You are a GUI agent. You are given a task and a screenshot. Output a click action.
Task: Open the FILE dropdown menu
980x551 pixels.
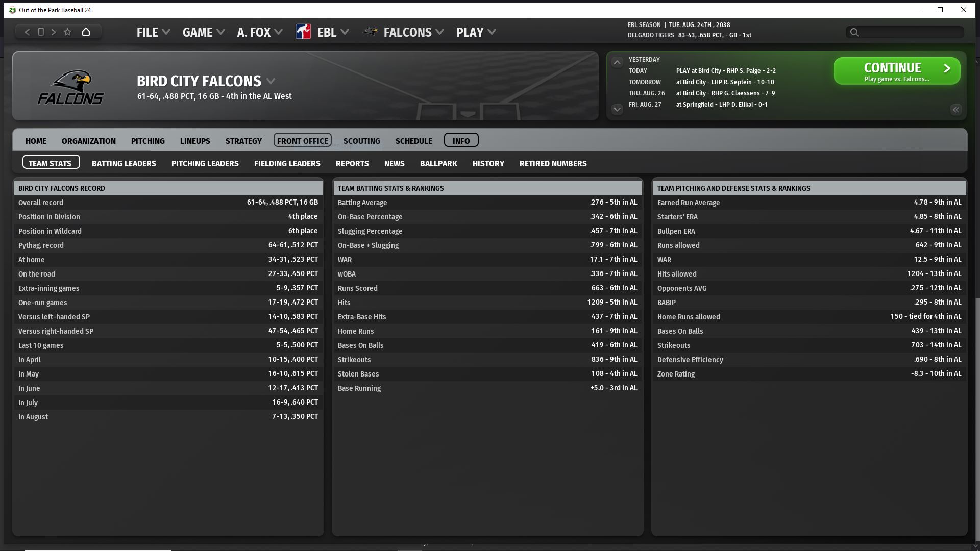[153, 32]
